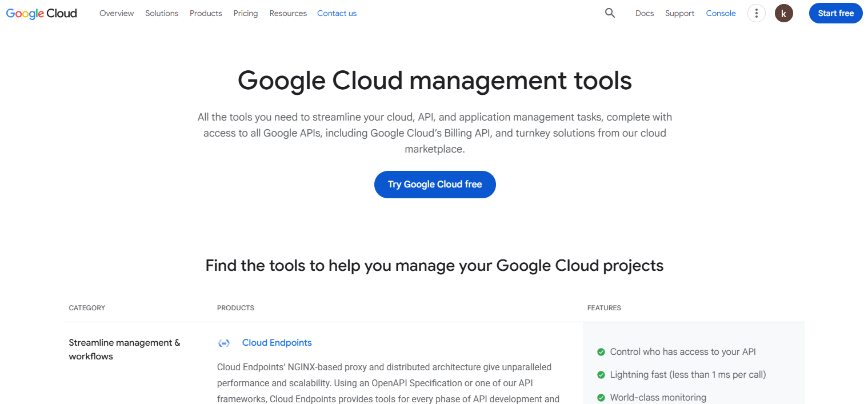Image resolution: width=868 pixels, height=404 pixels.
Task: Click the Google Cloud management tools heading
Action: 435,81
